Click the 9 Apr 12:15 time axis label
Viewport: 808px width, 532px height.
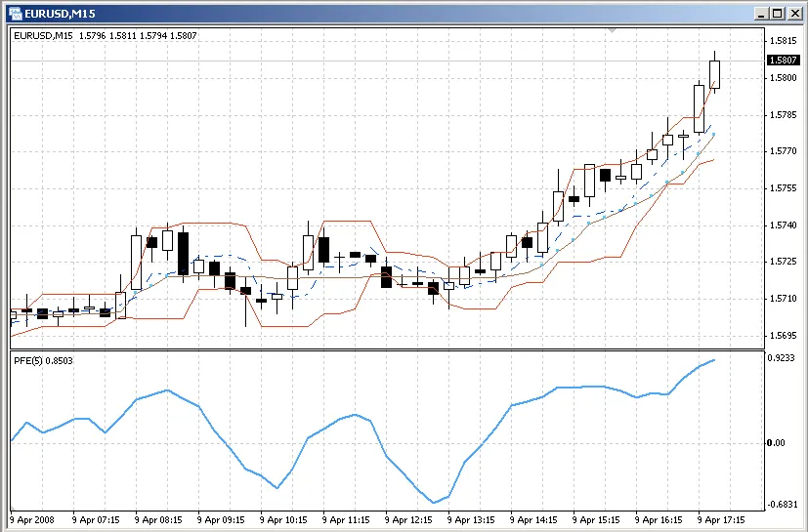coord(409,519)
